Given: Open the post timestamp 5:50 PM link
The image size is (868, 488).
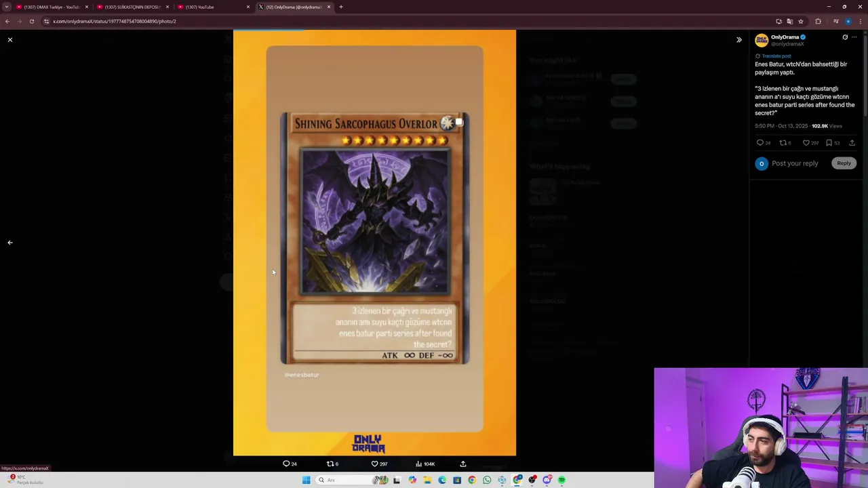Looking at the screenshot, I should [781, 126].
